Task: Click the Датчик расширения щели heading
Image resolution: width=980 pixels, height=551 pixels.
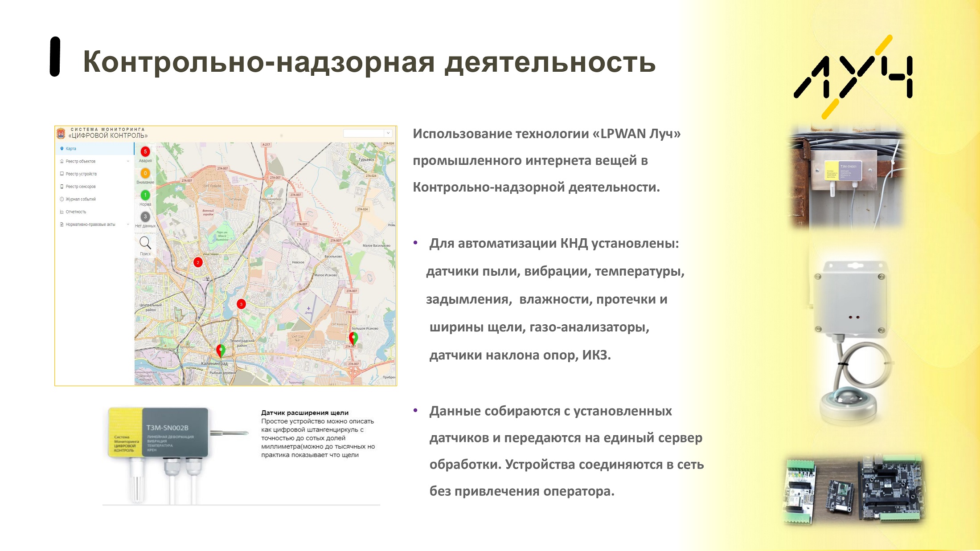Action: (x=305, y=413)
